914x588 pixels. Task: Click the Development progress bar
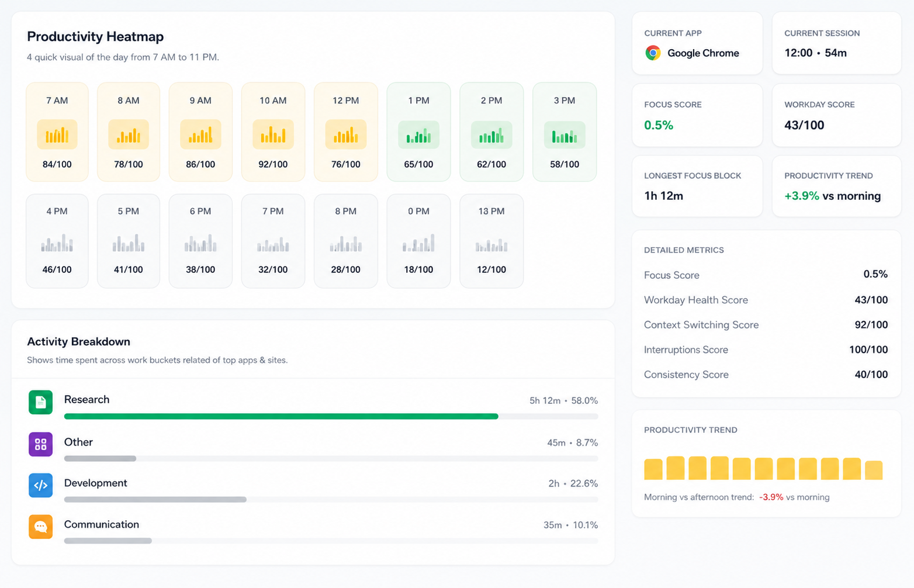click(155, 500)
